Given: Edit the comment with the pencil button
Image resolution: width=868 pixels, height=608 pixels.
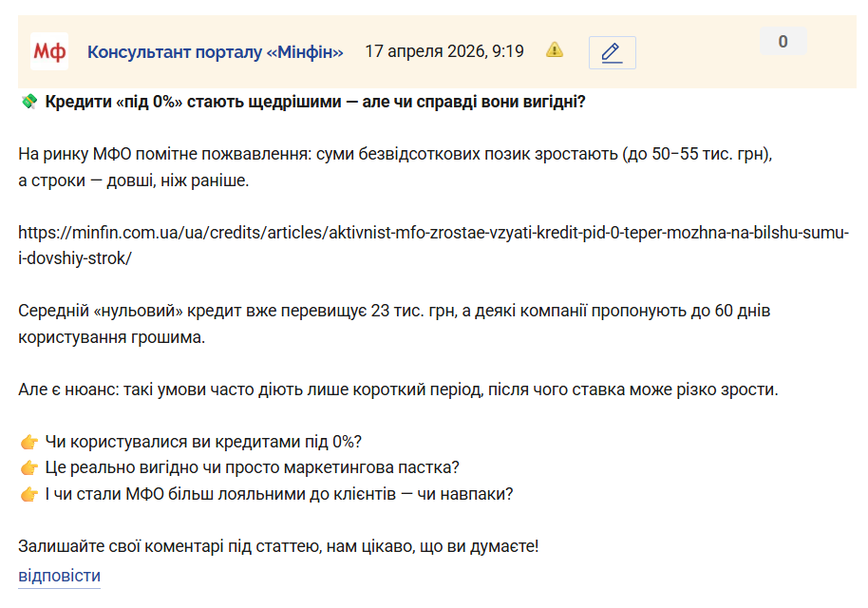Looking at the screenshot, I should [612, 52].
